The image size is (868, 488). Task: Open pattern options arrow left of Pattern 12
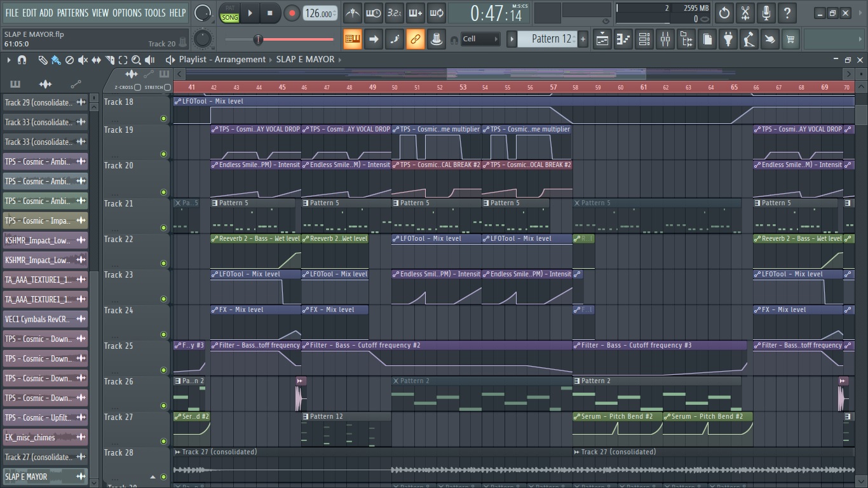point(512,39)
